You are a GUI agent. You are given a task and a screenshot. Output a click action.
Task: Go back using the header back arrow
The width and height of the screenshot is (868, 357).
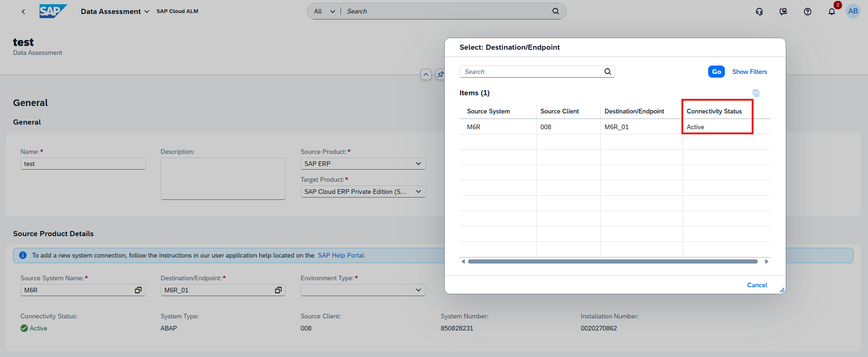coord(23,11)
